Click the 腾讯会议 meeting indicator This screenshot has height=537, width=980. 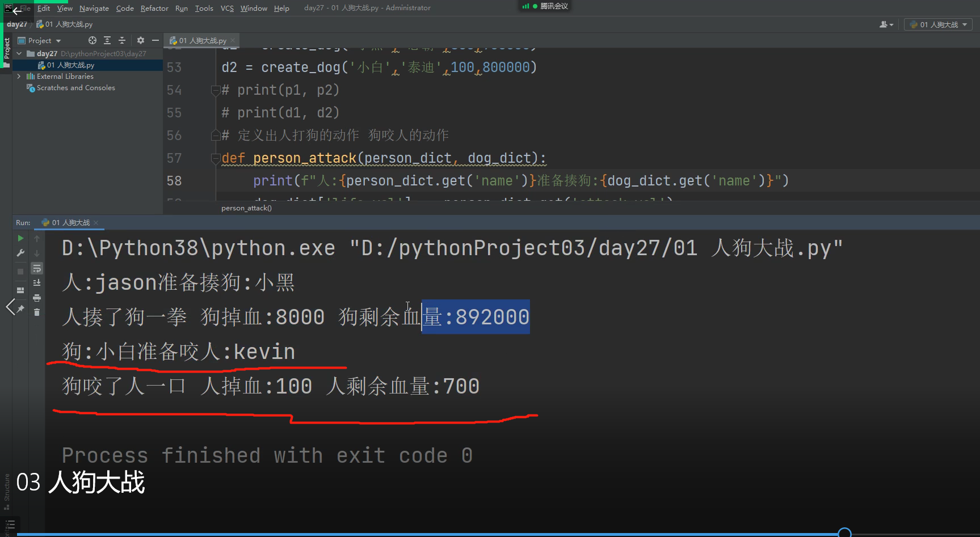tap(546, 6)
